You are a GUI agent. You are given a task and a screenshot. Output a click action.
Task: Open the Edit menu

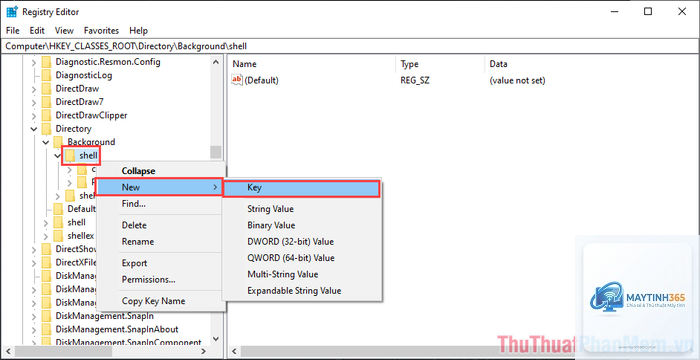click(37, 31)
